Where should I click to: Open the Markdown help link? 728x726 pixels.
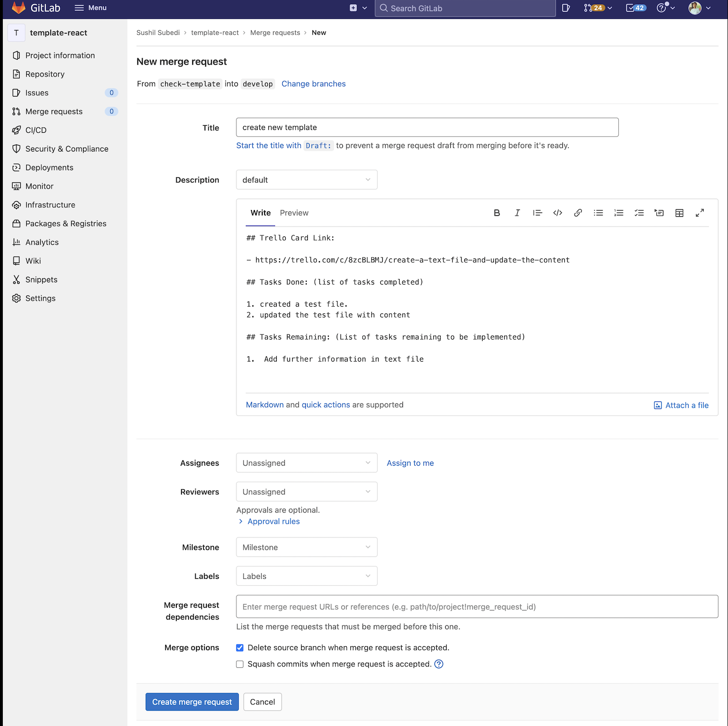click(265, 405)
